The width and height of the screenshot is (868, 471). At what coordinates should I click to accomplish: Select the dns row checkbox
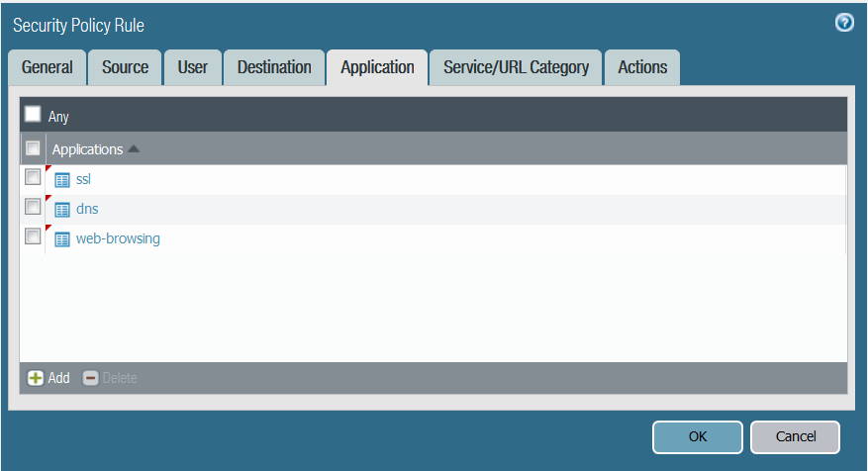tap(33, 207)
